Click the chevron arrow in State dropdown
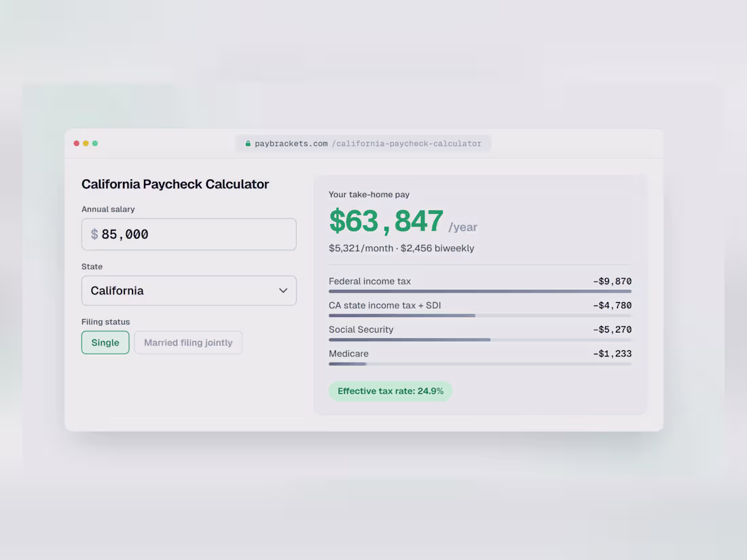The image size is (747, 560). click(x=283, y=291)
